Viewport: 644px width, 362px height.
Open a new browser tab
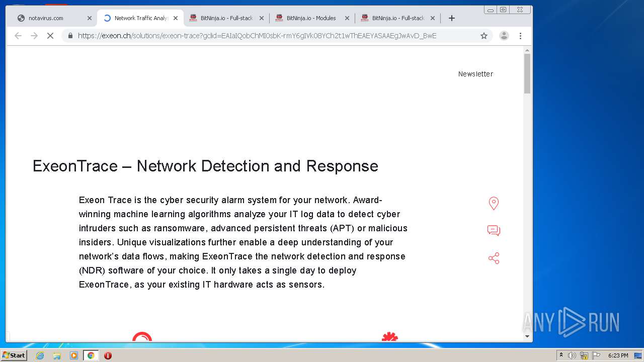click(452, 18)
